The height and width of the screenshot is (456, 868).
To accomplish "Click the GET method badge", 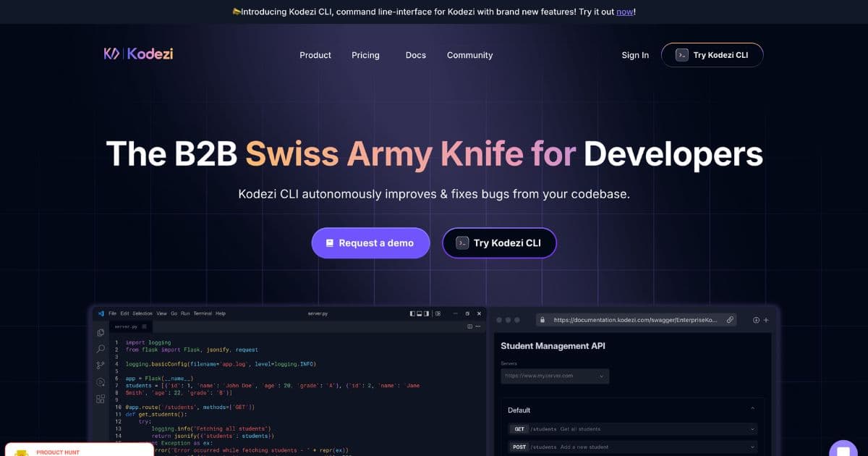I will point(519,429).
